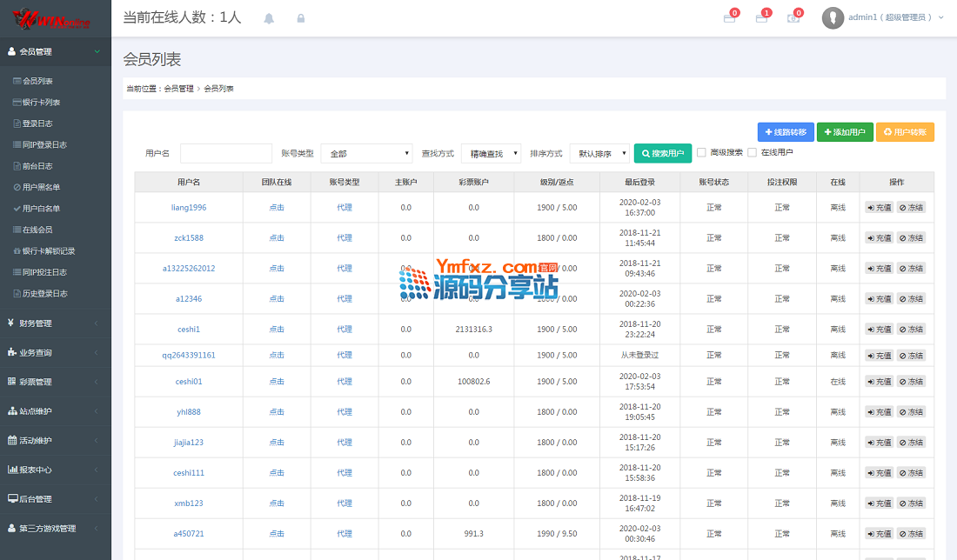Click the green 添加用户 button
The height and width of the screenshot is (560, 957).
(x=844, y=132)
